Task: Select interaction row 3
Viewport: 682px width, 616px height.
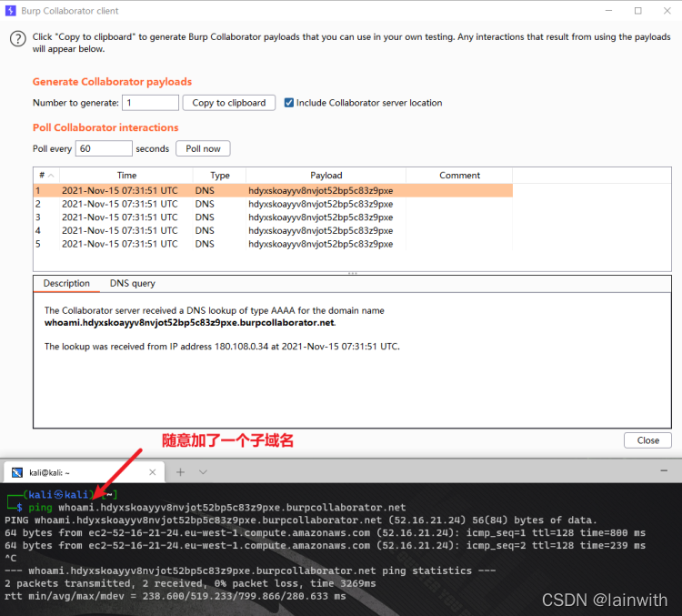Action: [273, 217]
